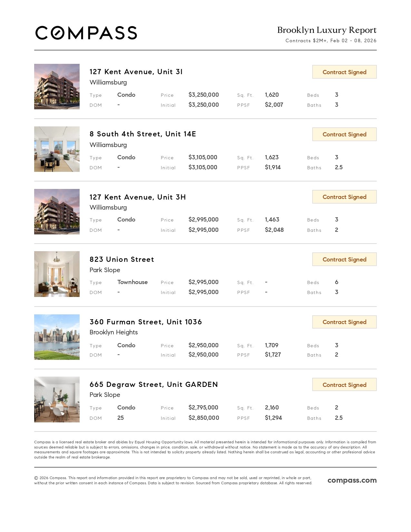411x532 pixels.
Task: Click Contract Signed badge for Unit 3I
Action: 344,72
